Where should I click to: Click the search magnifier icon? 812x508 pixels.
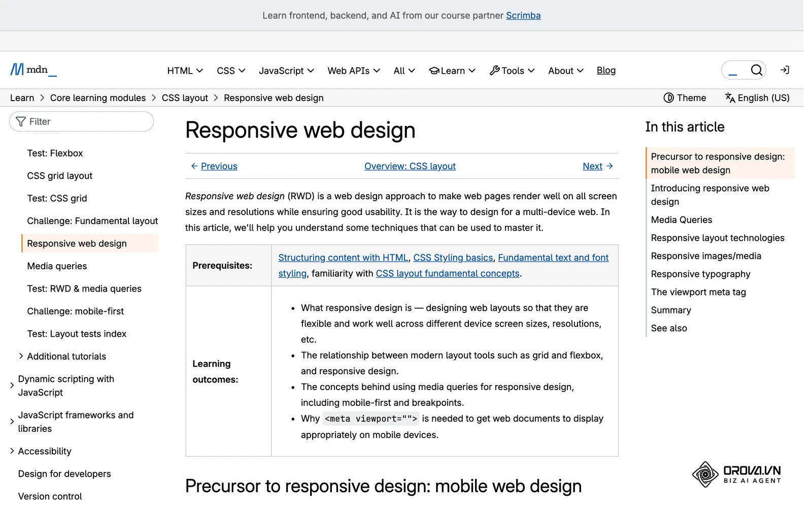[756, 70]
